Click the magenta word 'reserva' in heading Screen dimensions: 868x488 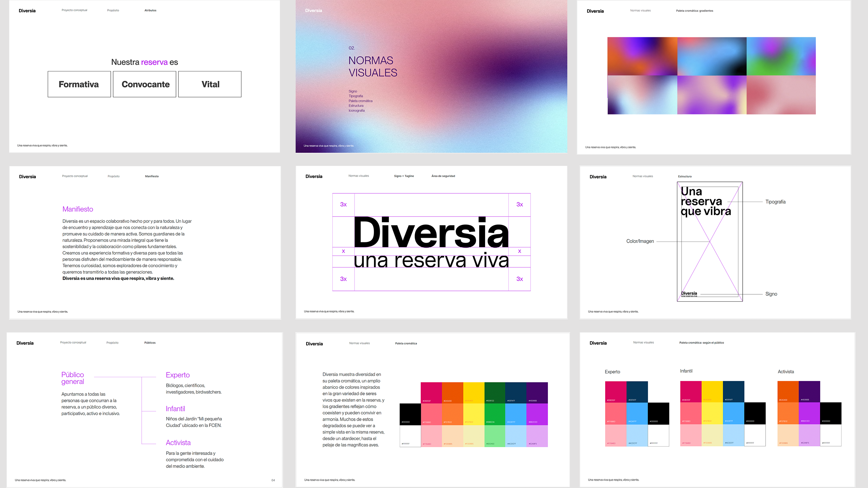coord(154,62)
